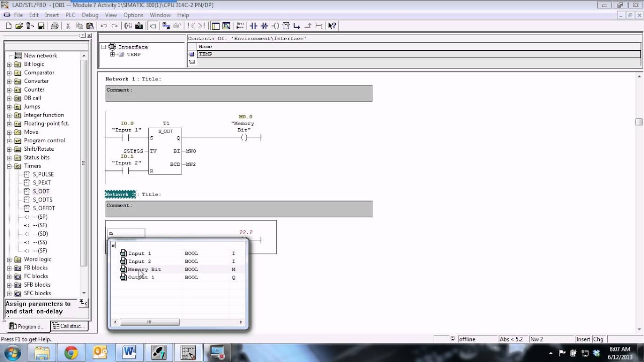Select S_OFFDT timer element
The image size is (644, 362).
click(44, 208)
